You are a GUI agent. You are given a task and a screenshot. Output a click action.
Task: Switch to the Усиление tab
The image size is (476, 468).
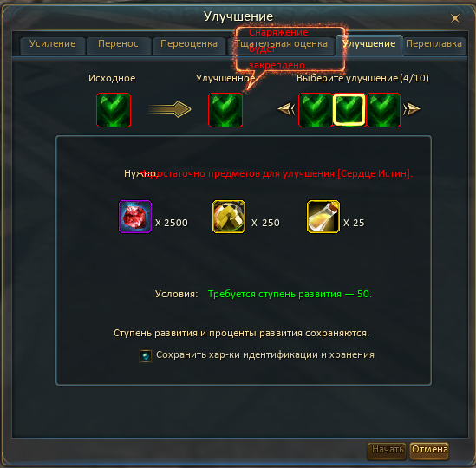coord(53,44)
